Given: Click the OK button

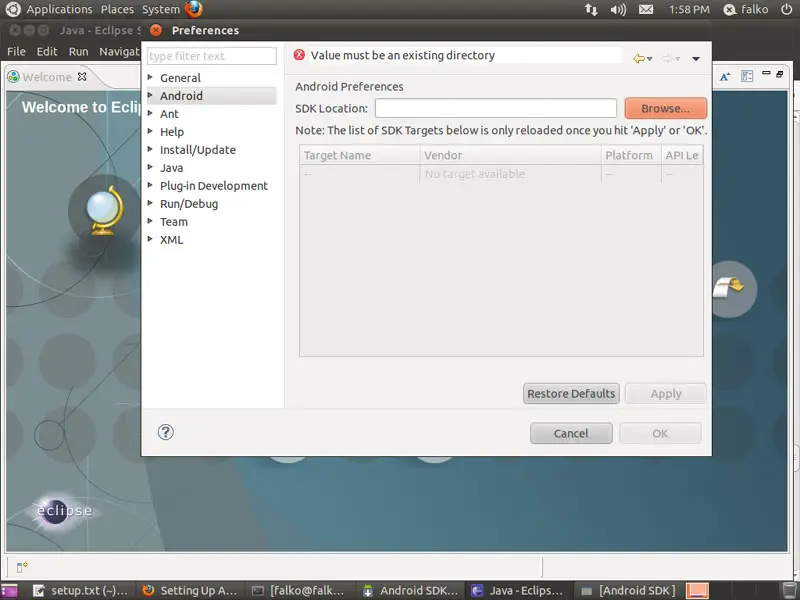Looking at the screenshot, I should (660, 433).
